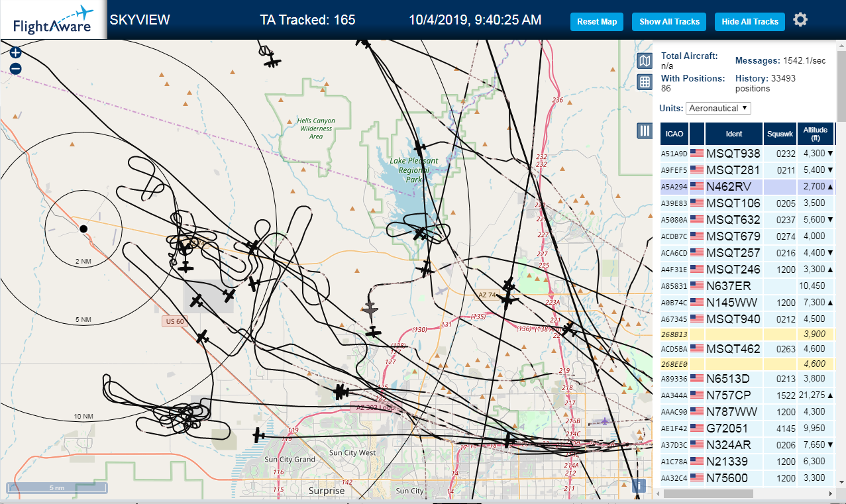Image resolution: width=846 pixels, height=504 pixels.
Task: Select the highlighted N462RV row
Action: (x=748, y=186)
